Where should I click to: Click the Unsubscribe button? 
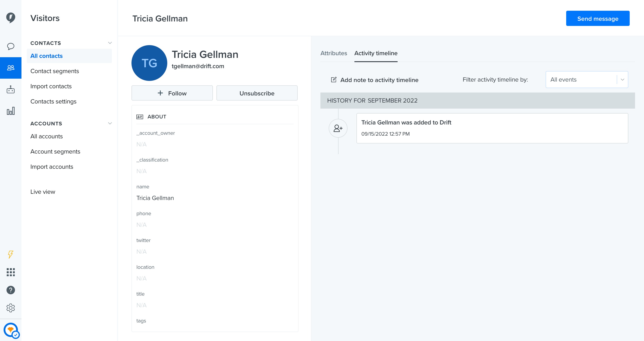coord(257,93)
